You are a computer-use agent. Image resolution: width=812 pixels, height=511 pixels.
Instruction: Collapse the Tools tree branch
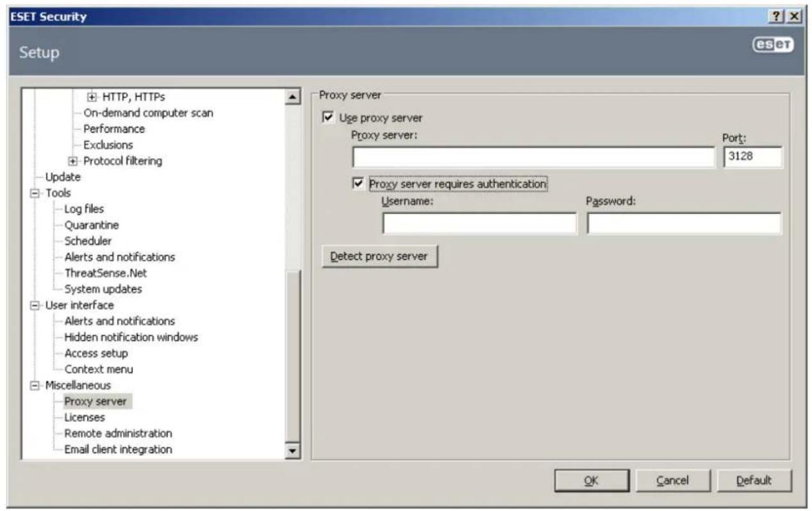tap(34, 193)
